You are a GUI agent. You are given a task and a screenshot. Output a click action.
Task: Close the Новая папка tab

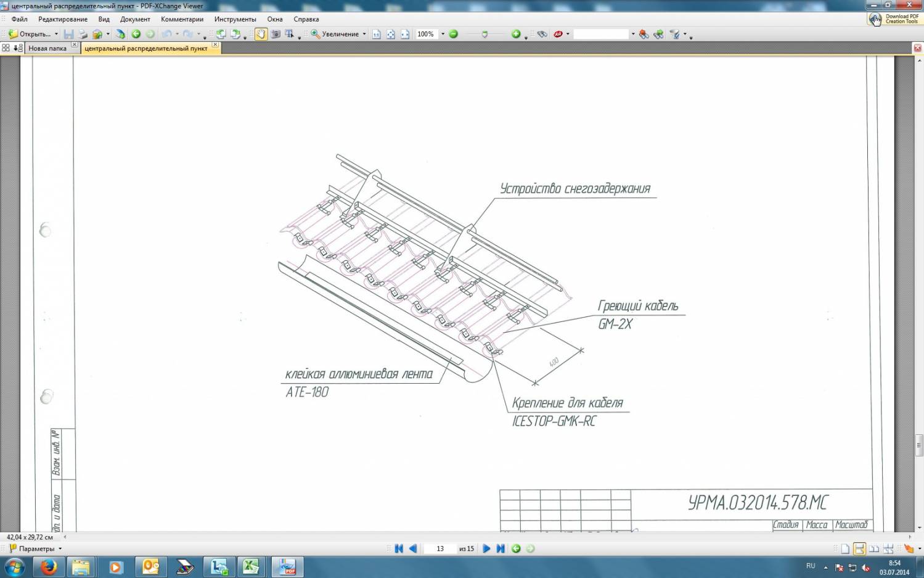75,45
